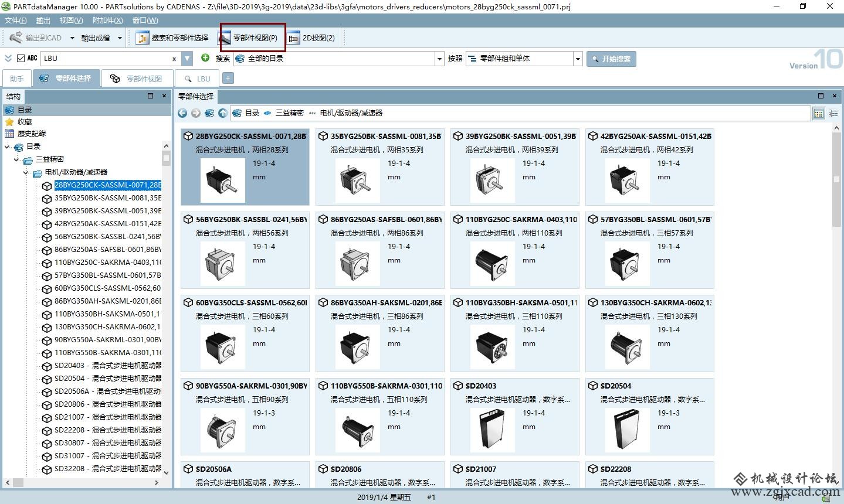
Task: Open the 窗口(W) menu
Action: coord(145,21)
